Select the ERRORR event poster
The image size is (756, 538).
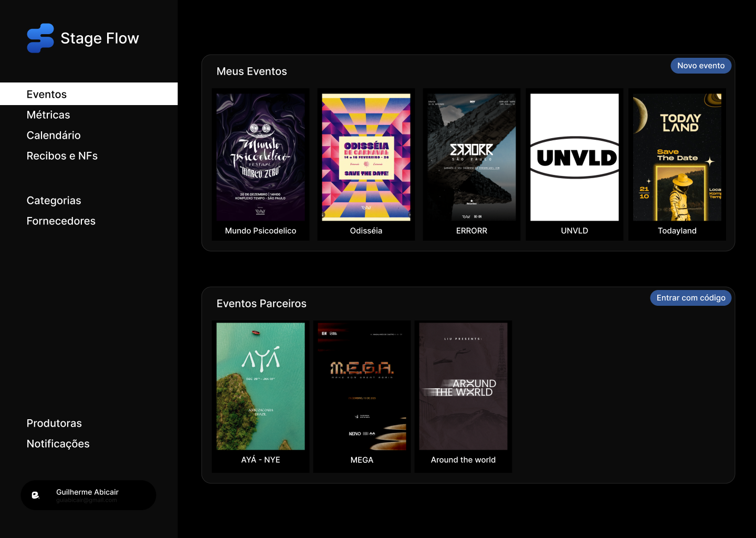[471, 157]
